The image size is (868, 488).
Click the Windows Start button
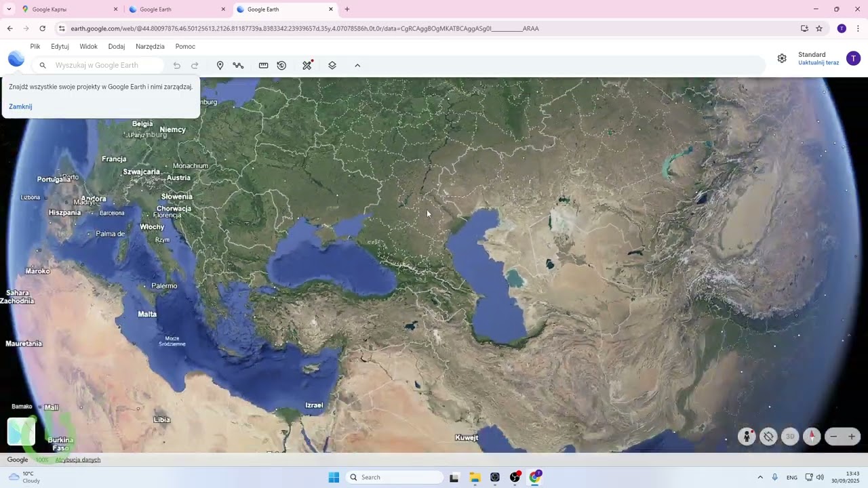334,477
